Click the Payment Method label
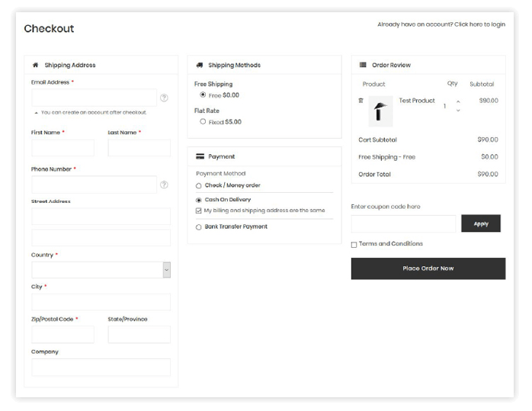Viewport: 532px width, 411px height. pos(220,173)
